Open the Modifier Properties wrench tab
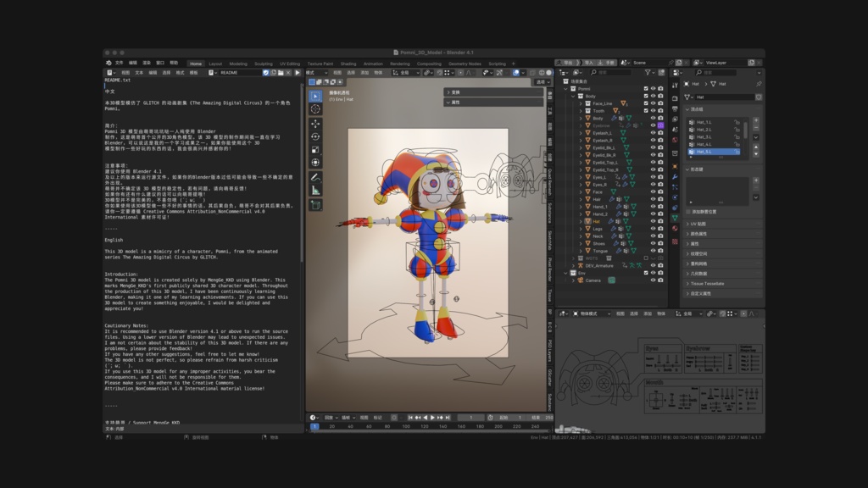Screen dimensions: 868x488 coord(674,178)
